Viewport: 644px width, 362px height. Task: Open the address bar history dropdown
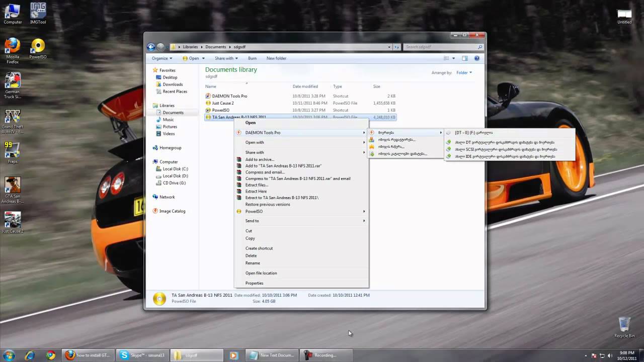click(x=389, y=47)
